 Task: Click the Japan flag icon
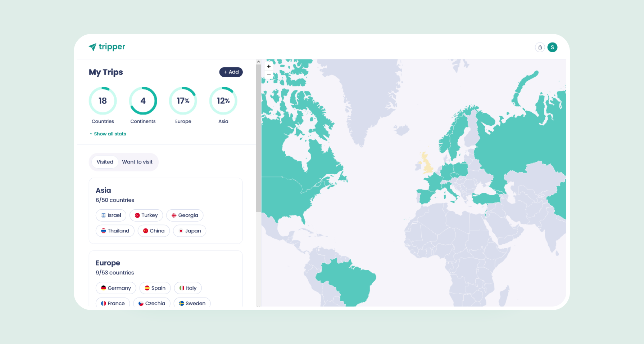[x=181, y=231]
